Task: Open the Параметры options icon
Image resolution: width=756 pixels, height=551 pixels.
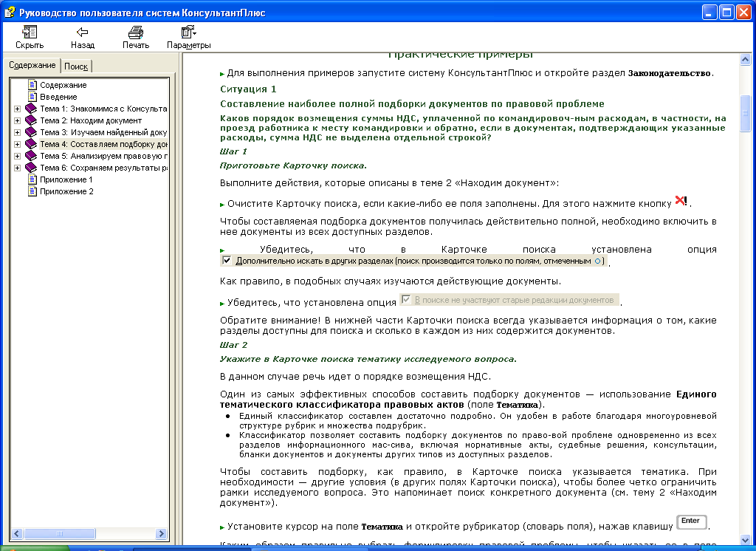Action: (x=188, y=32)
